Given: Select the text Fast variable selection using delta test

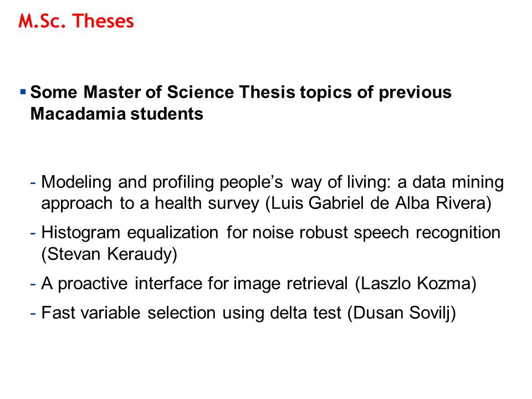Looking at the screenshot, I should coord(191,313).
